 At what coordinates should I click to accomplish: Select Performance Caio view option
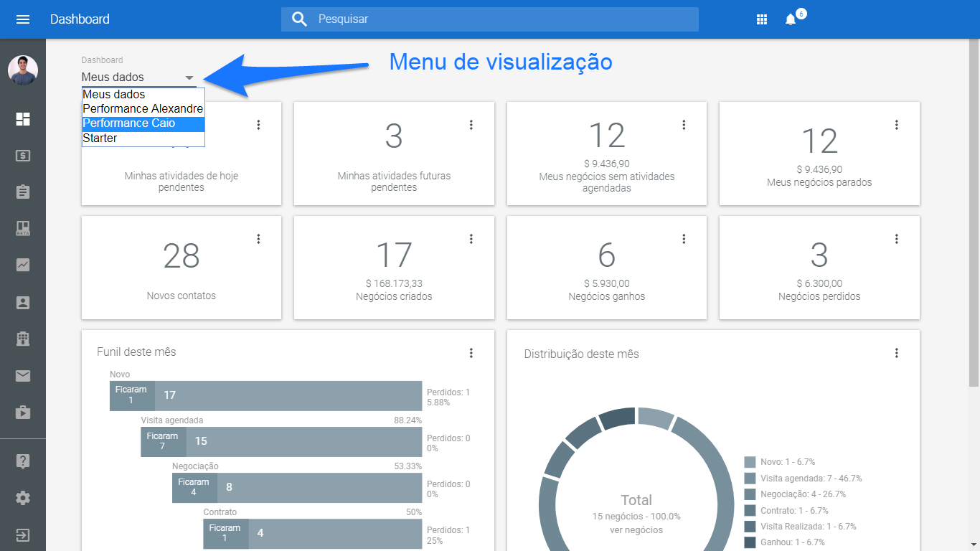(x=143, y=123)
